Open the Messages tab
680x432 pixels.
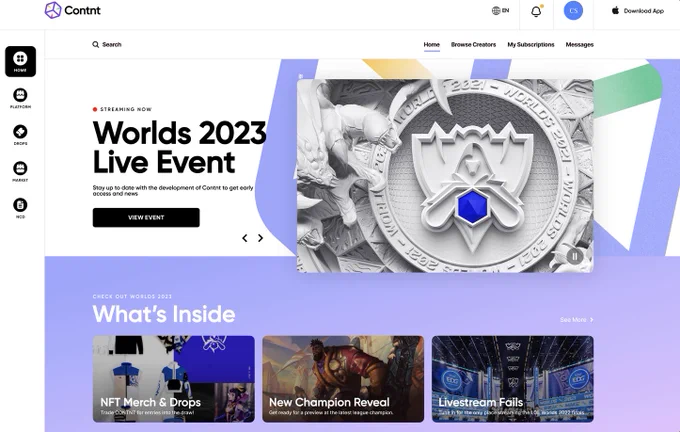(x=579, y=44)
